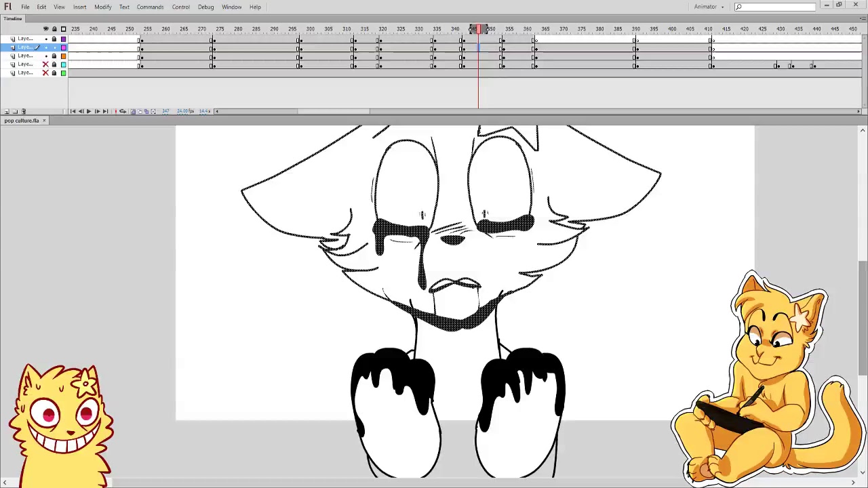This screenshot has height=488, width=868.
Task: Click the lock header icon to lock all layers
Action: tap(54, 29)
